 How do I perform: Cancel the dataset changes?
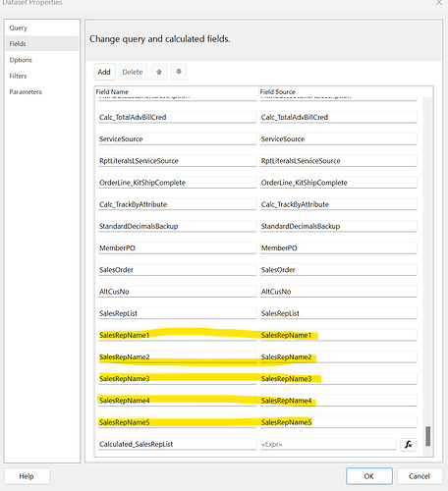pyautogui.click(x=420, y=476)
